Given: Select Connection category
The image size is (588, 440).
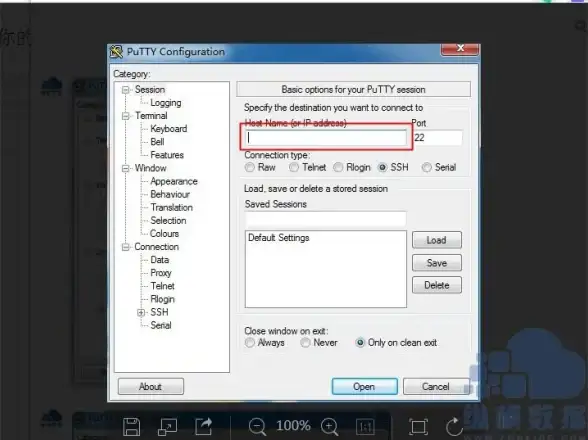Looking at the screenshot, I should click(157, 247).
